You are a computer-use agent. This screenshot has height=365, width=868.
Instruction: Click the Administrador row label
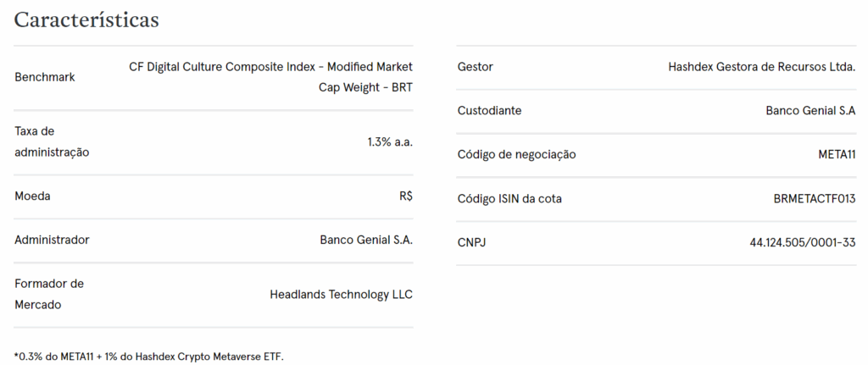point(52,240)
